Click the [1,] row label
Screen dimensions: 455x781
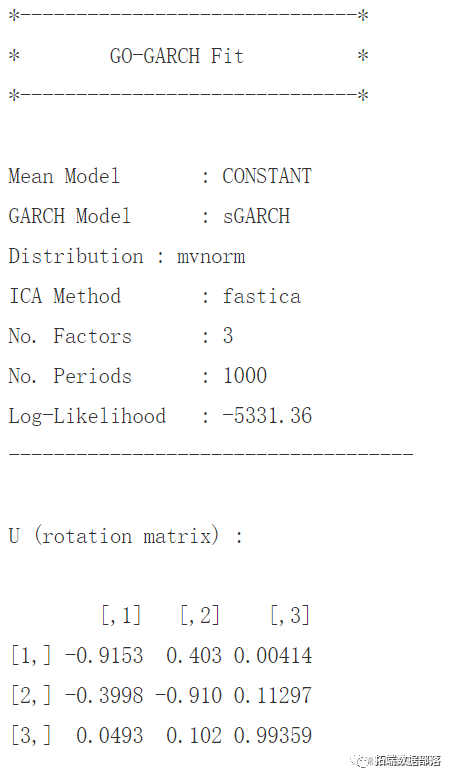click(x=31, y=655)
